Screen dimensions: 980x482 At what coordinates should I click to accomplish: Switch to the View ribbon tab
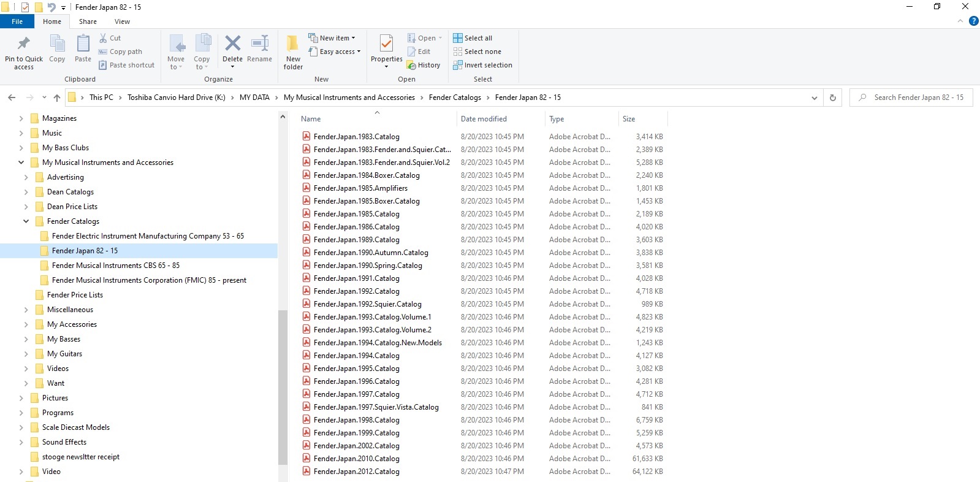pyautogui.click(x=122, y=21)
